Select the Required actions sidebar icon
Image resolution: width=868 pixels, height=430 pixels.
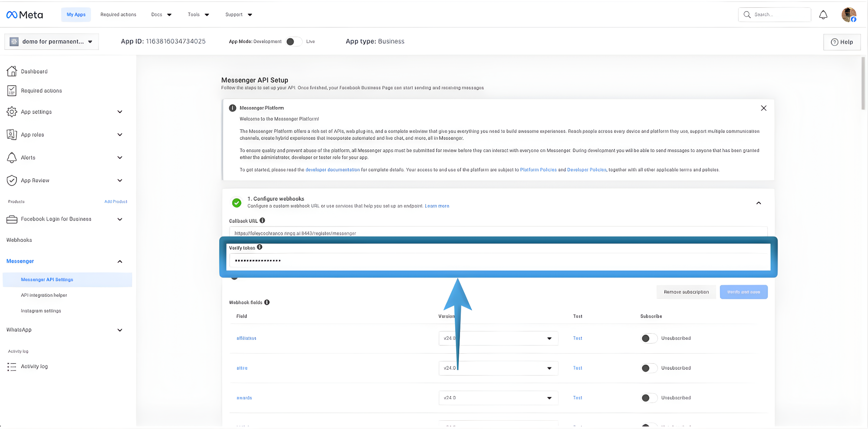11,90
